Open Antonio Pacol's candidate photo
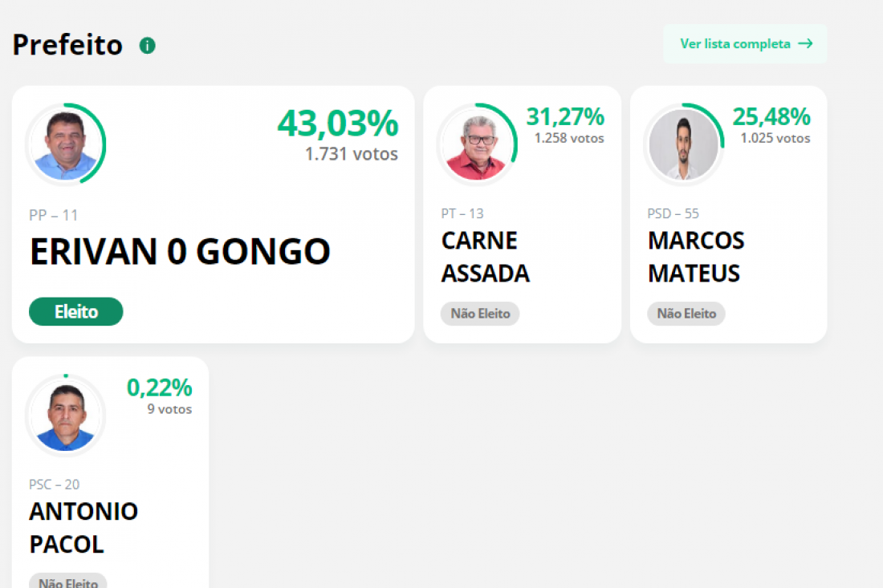The image size is (883, 588). [66, 416]
